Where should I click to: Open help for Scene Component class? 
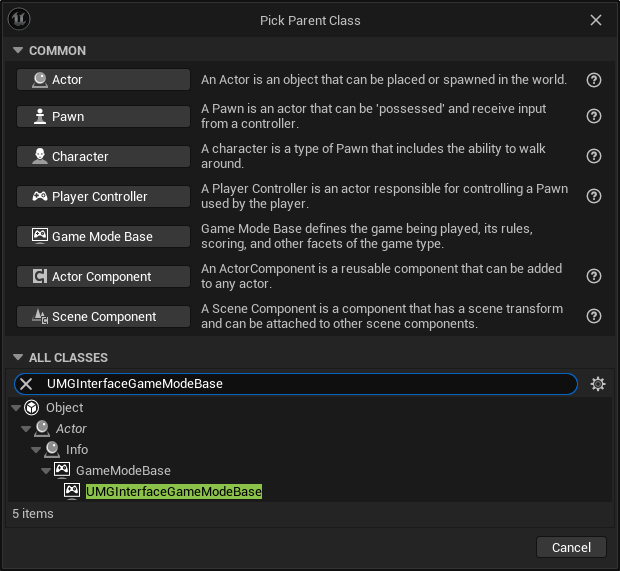click(x=594, y=316)
